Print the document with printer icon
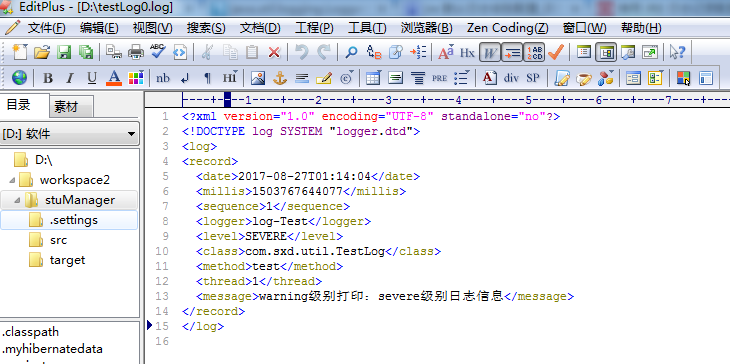Screen dimensions: 730x364 tap(135, 52)
